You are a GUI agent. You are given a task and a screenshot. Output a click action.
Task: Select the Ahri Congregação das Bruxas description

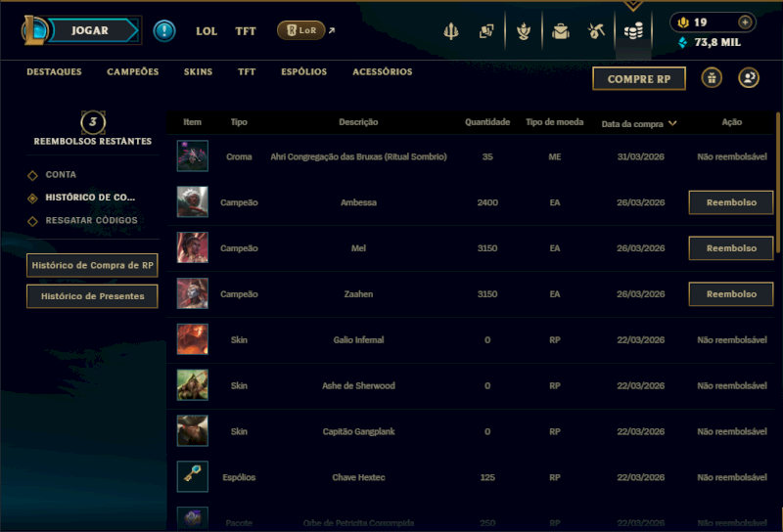[358, 156]
